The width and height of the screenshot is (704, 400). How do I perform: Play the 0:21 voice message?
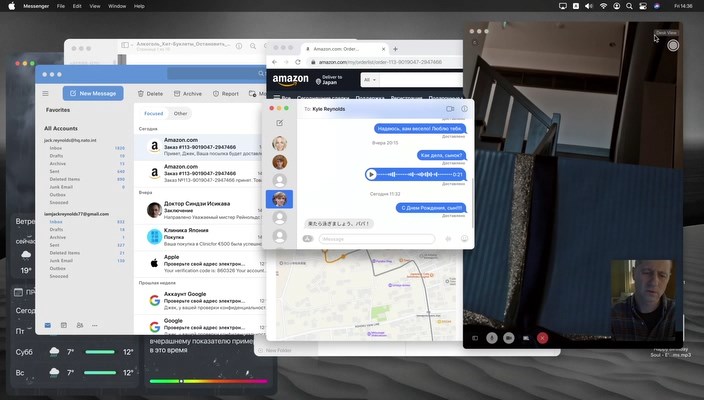tap(371, 174)
